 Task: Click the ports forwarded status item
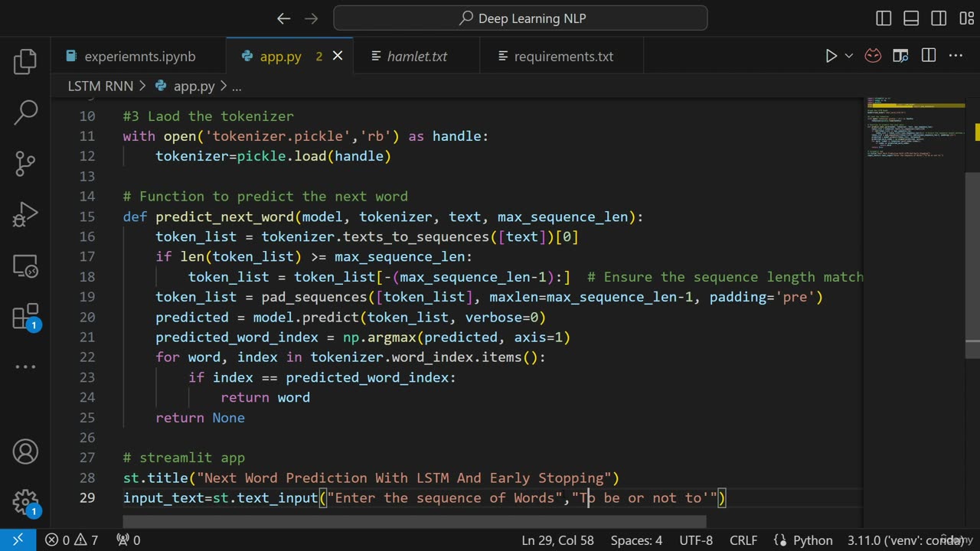128,540
